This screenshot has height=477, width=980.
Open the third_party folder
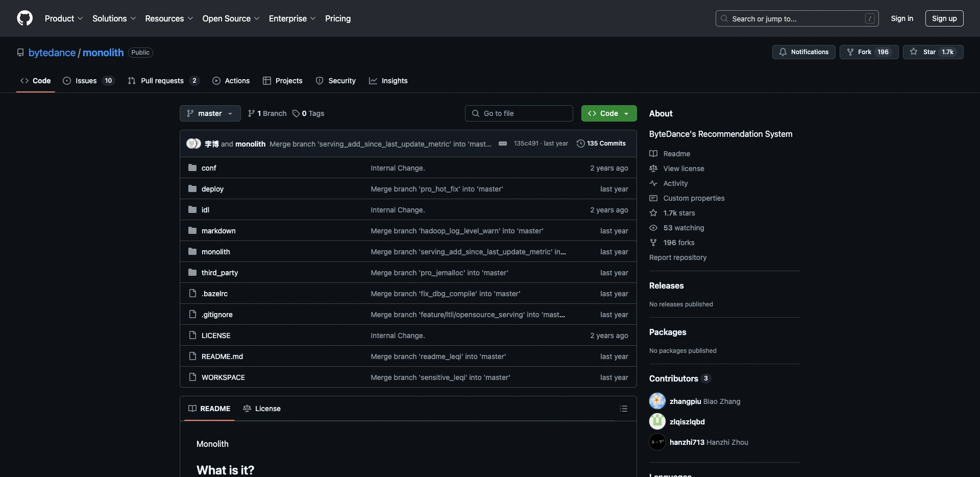219,273
